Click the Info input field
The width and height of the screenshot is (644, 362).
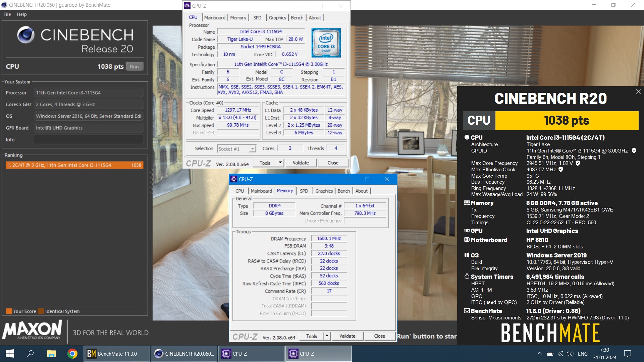89,139
